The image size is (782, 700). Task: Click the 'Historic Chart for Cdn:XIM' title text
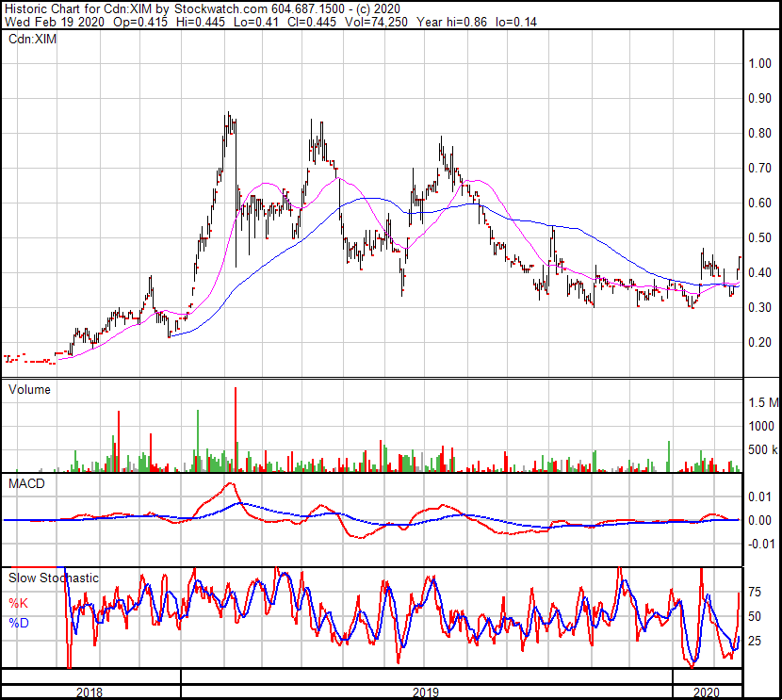click(79, 8)
